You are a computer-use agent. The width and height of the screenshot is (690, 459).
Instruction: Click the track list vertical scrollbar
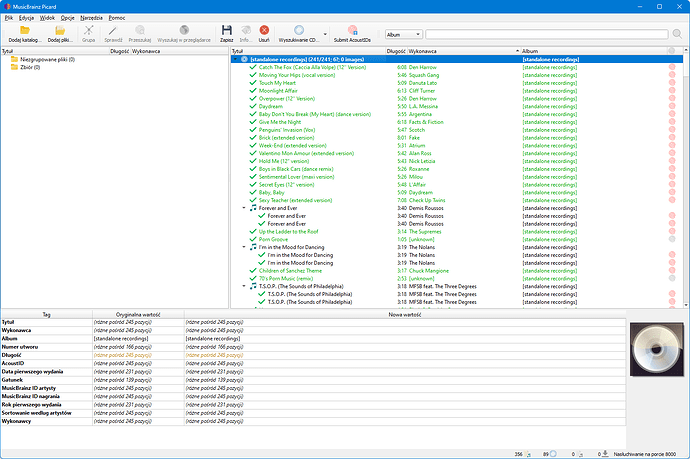686,176
